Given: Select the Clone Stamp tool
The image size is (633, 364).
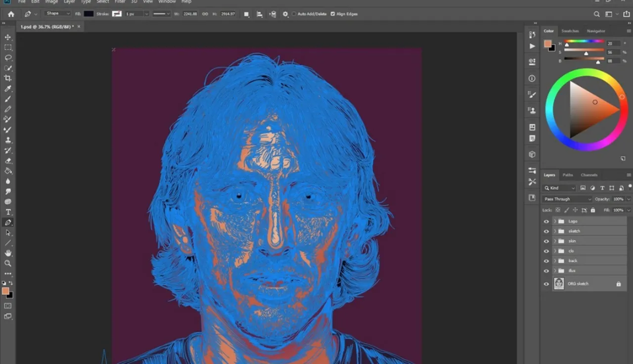Looking at the screenshot, I should point(8,140).
